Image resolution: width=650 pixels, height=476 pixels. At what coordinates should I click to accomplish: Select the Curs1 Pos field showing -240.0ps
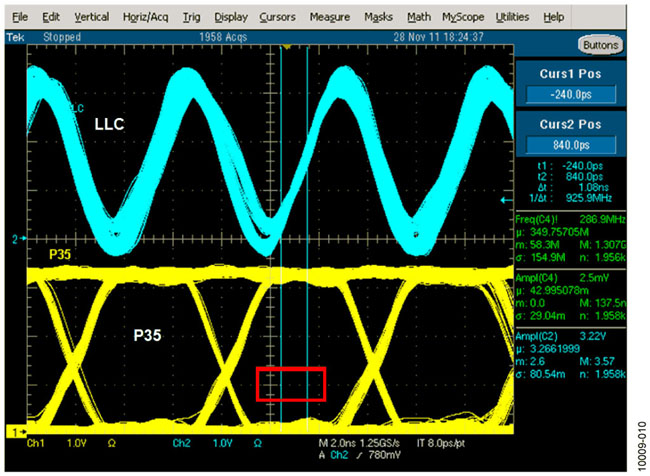570,95
